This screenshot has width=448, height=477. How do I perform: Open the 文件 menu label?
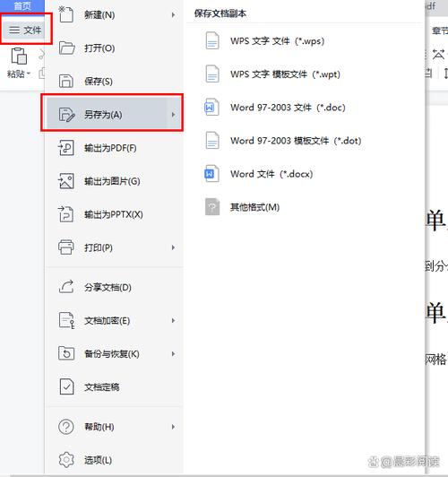coord(32,30)
